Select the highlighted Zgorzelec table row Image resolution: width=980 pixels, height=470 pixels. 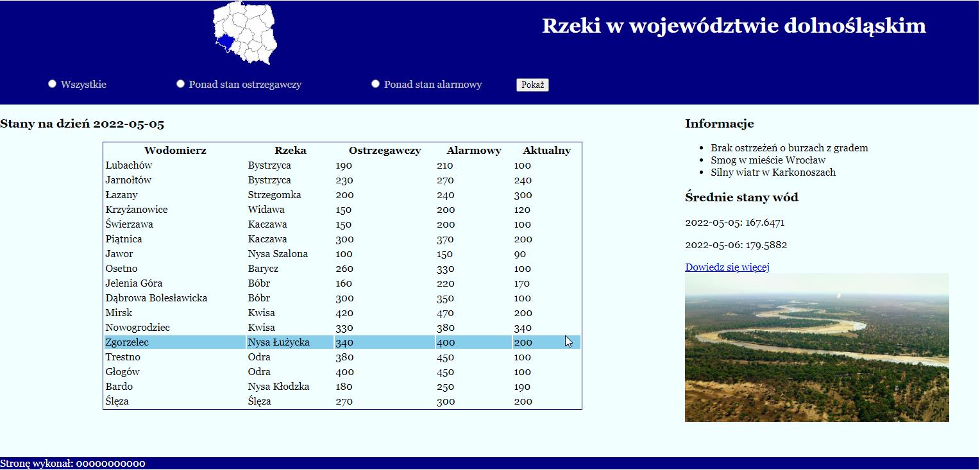click(x=342, y=342)
